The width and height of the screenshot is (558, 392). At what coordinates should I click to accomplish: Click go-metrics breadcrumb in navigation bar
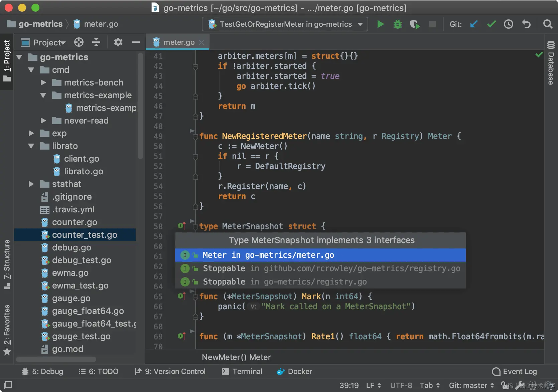click(35, 24)
